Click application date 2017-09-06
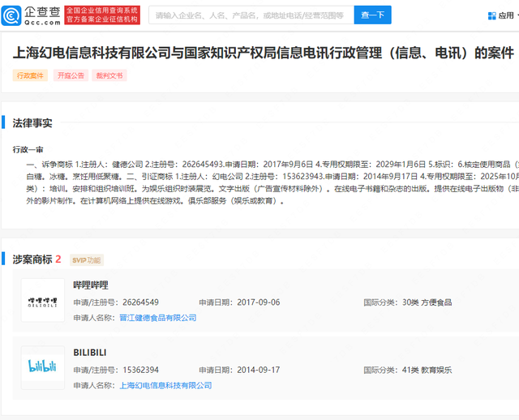The image size is (519, 420). point(259,302)
